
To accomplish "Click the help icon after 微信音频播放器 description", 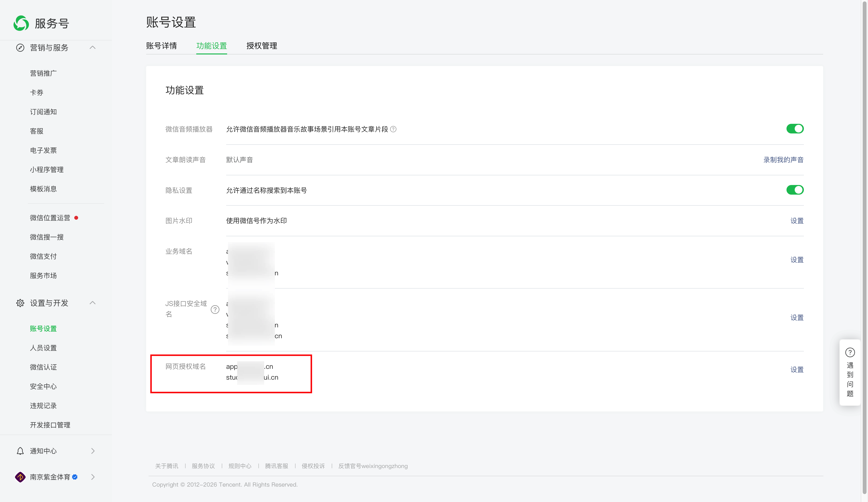I will click(393, 129).
